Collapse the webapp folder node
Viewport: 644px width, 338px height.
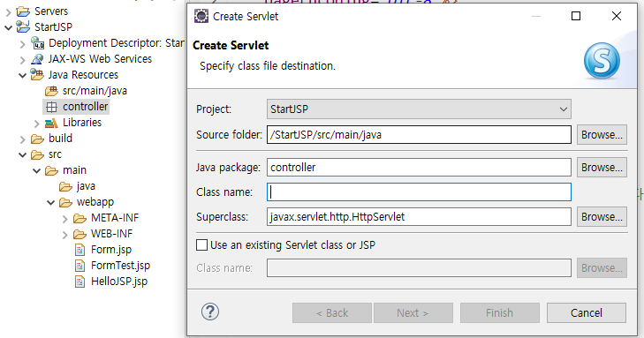tap(51, 203)
